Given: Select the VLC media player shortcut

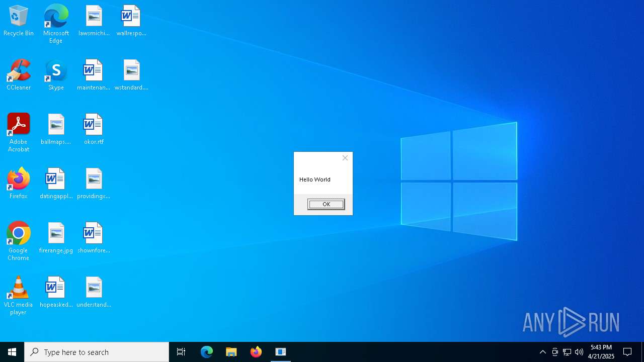Looking at the screenshot, I should click(x=19, y=296).
